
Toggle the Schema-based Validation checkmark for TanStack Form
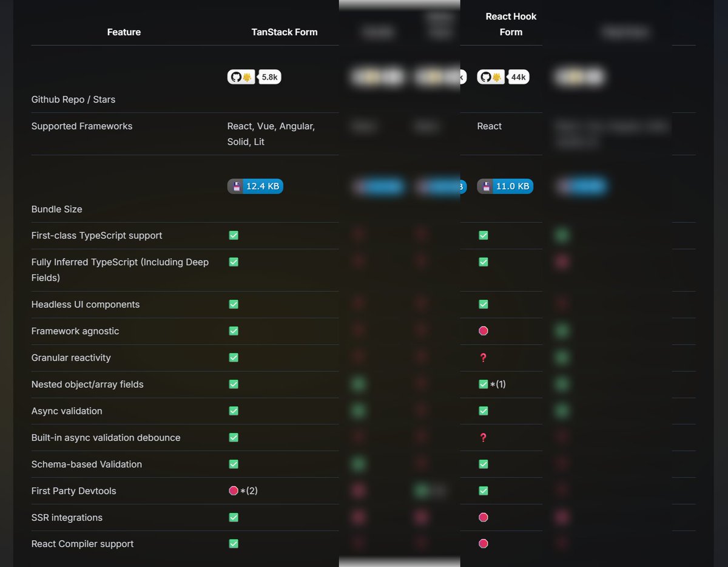tap(234, 464)
